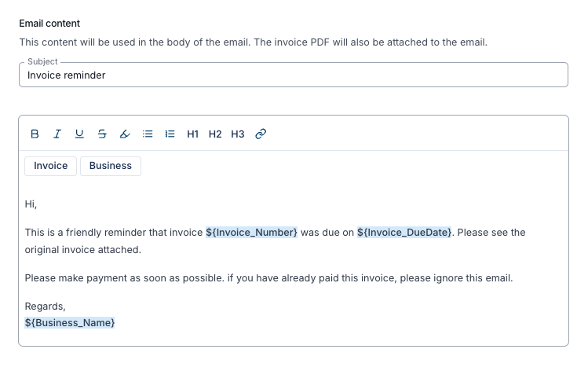Screen dimensions: 588x382
Task: Select the ${Invoice_DueDate} placeholder token
Action: (x=404, y=233)
